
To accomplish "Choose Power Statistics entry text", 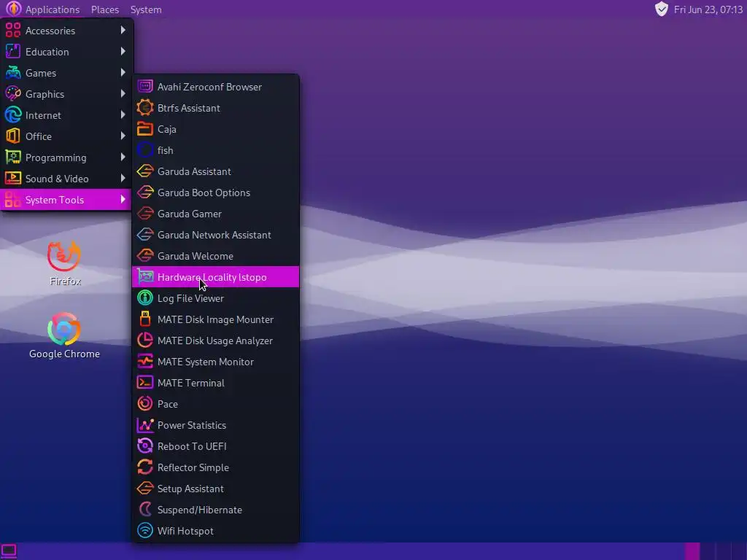I will click(x=192, y=425).
